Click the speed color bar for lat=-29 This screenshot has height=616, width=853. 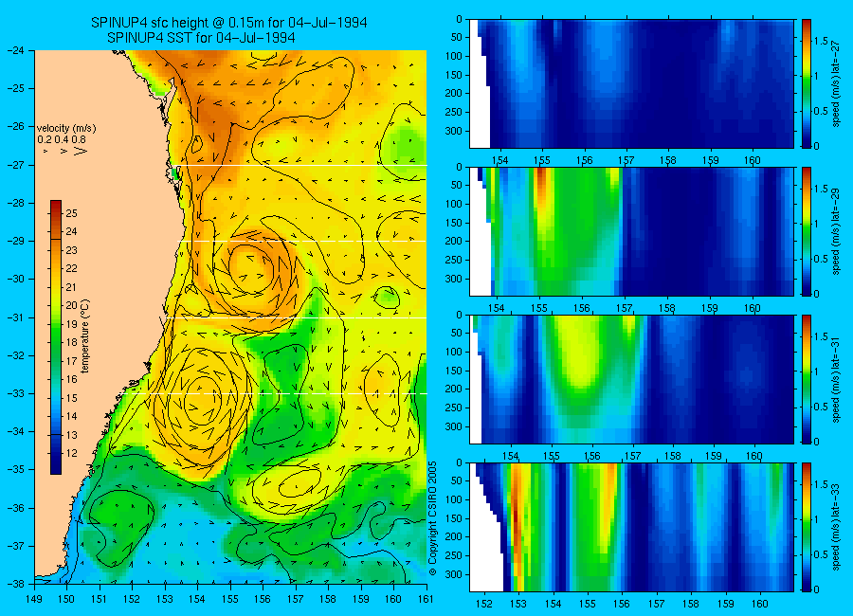tap(807, 231)
